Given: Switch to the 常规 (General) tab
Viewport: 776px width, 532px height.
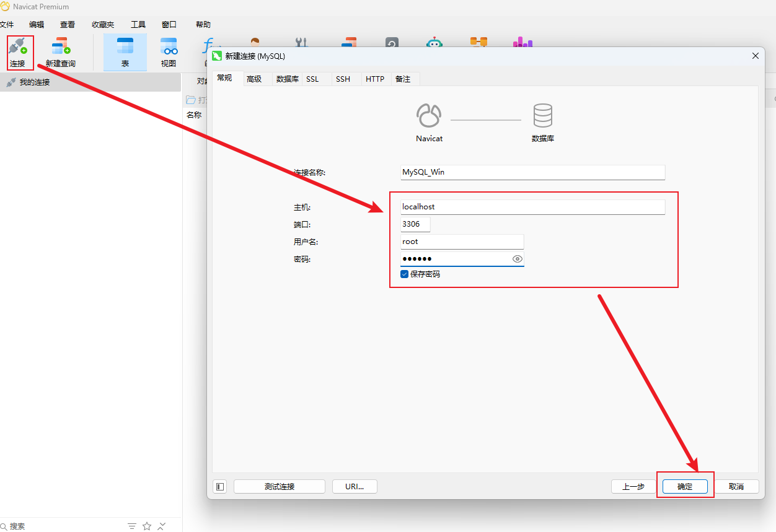Looking at the screenshot, I should [224, 78].
